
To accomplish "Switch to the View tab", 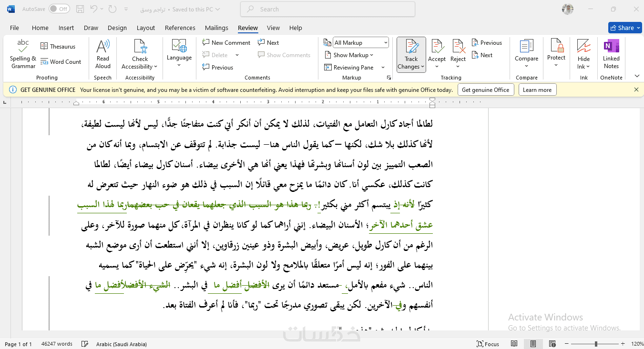I will (274, 28).
